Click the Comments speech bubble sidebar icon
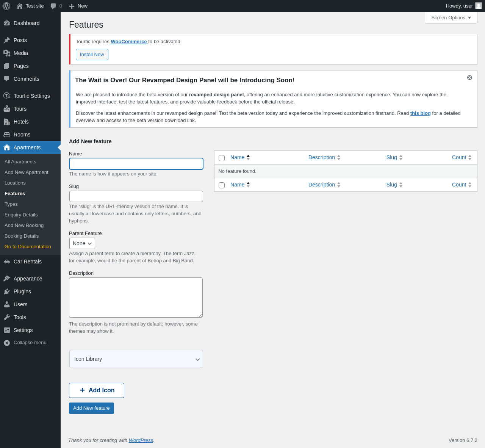The width and height of the screenshot is (485, 448). point(7,79)
